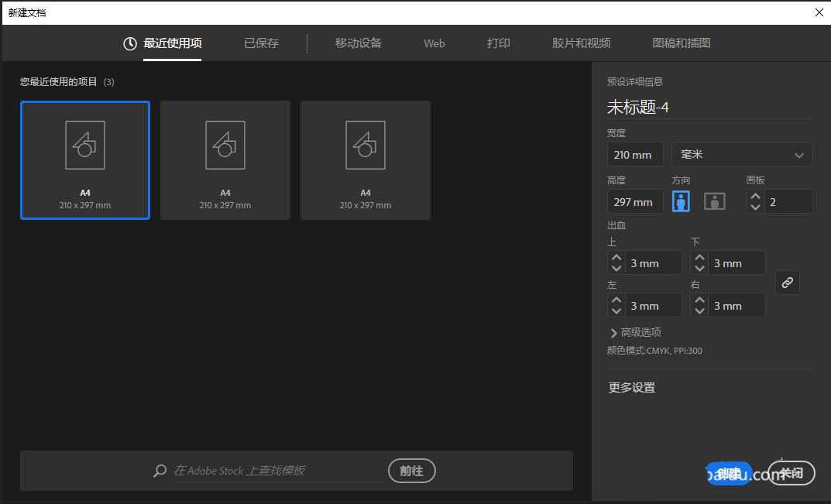Screen dimensions: 831x504
Task: Switch to the 打印 print tab
Action: coord(498,44)
